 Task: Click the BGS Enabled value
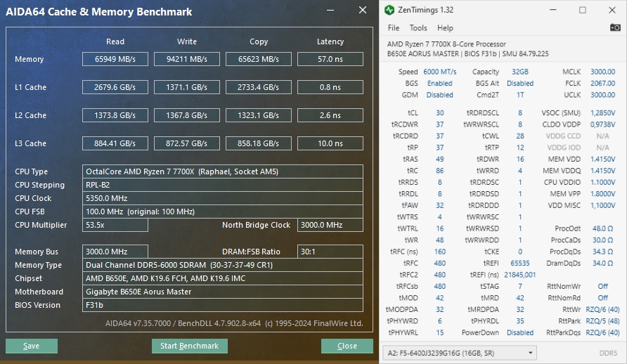440,83
